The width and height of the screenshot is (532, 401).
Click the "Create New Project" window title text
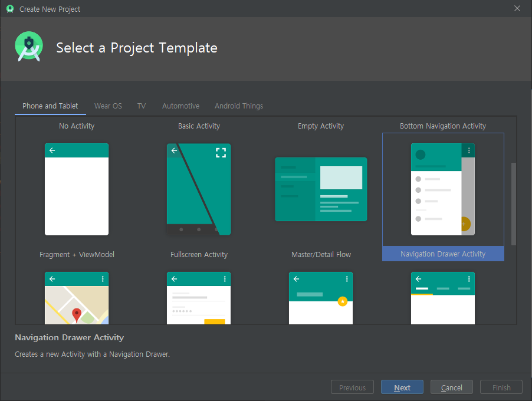tap(50, 9)
